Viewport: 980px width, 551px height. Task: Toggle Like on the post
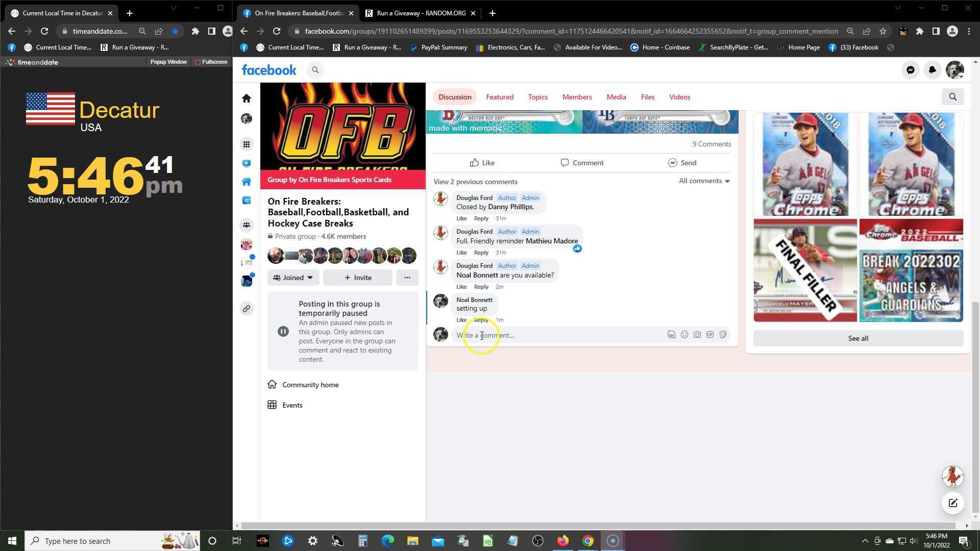[x=482, y=163]
